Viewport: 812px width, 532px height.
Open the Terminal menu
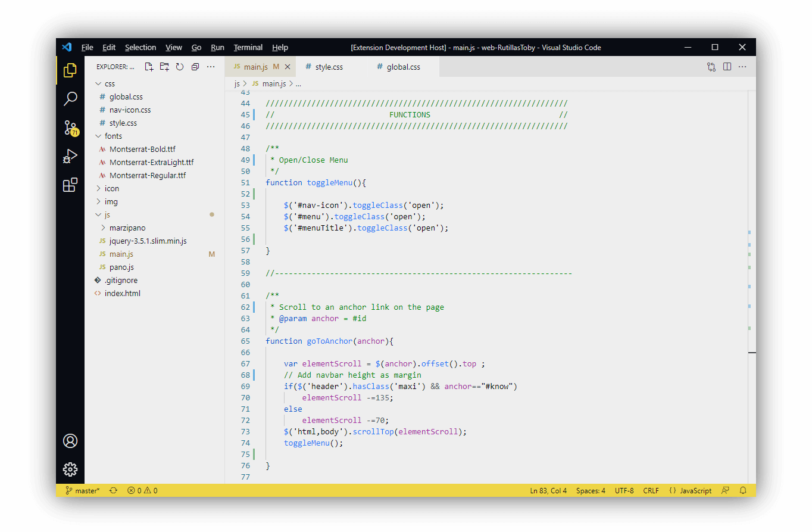[248, 48]
